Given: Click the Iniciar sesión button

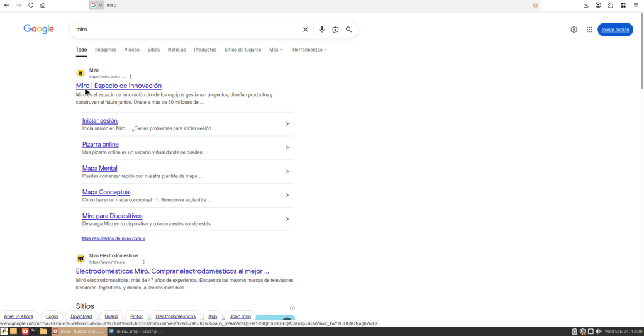Looking at the screenshot, I should pos(614,30).
